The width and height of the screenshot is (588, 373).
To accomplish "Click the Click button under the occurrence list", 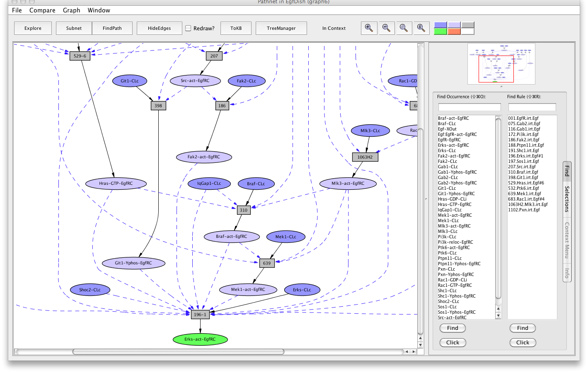I will coord(452,342).
